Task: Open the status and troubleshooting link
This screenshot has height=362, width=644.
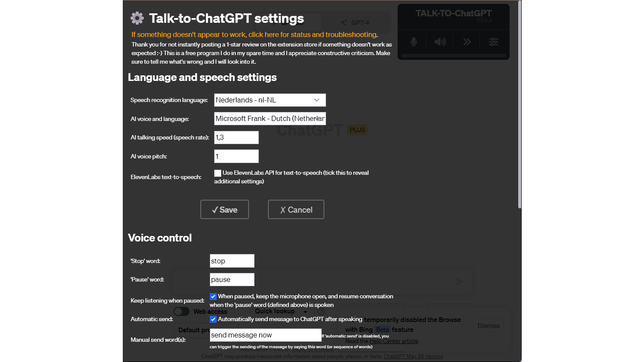Action: (x=255, y=34)
